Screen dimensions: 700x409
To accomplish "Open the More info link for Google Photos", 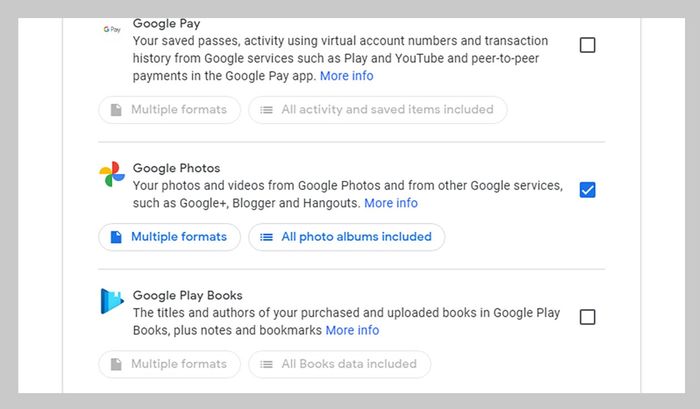I will tap(391, 203).
